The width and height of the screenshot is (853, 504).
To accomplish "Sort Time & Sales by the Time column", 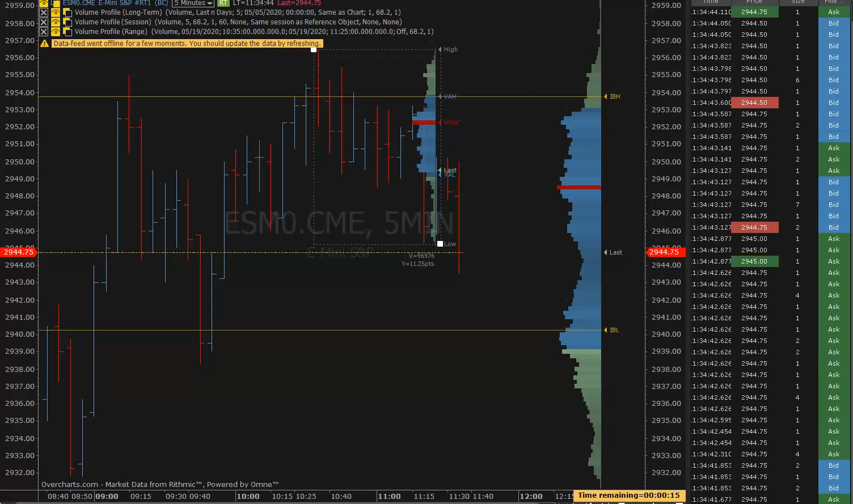I will pos(711,2).
